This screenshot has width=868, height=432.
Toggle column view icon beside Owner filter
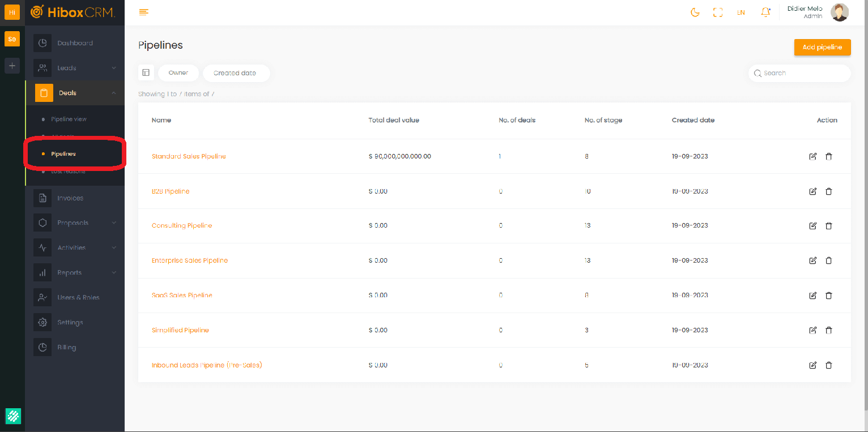click(x=146, y=73)
